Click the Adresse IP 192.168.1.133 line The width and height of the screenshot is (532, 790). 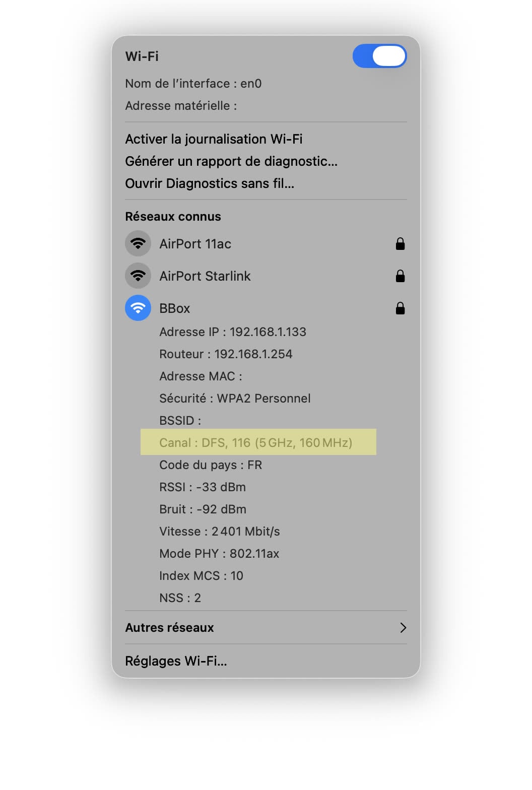click(x=233, y=332)
